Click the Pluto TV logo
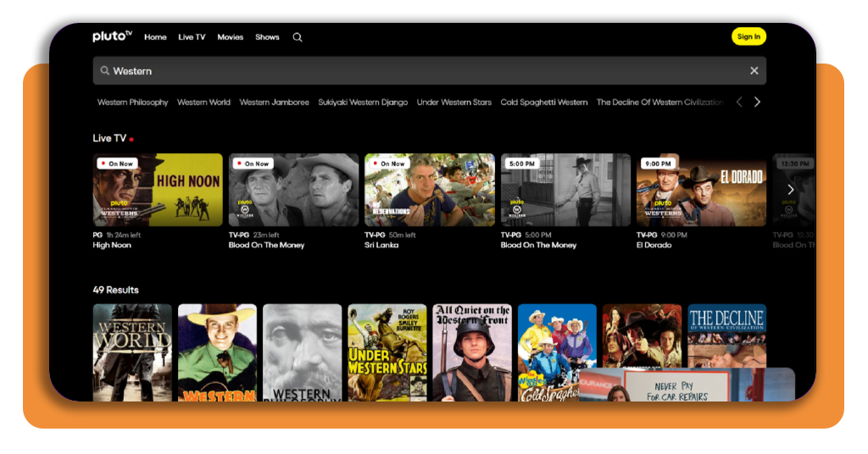The image size is (868, 454). 113,36
